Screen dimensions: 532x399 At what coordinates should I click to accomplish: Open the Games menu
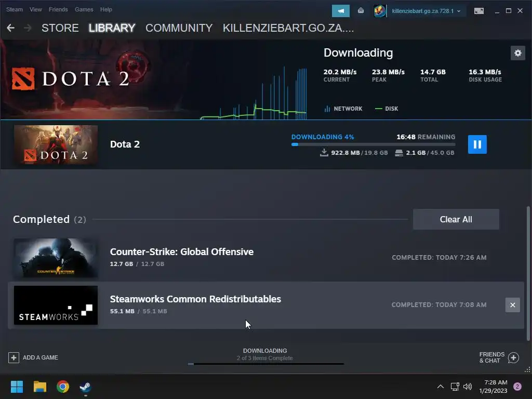[x=84, y=9]
